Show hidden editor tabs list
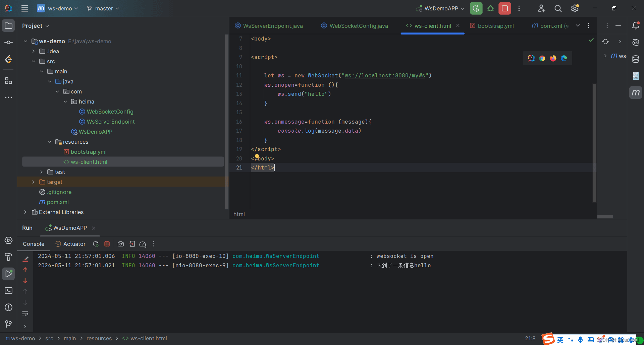Image resolution: width=644 pixels, height=345 pixels. 578,25
